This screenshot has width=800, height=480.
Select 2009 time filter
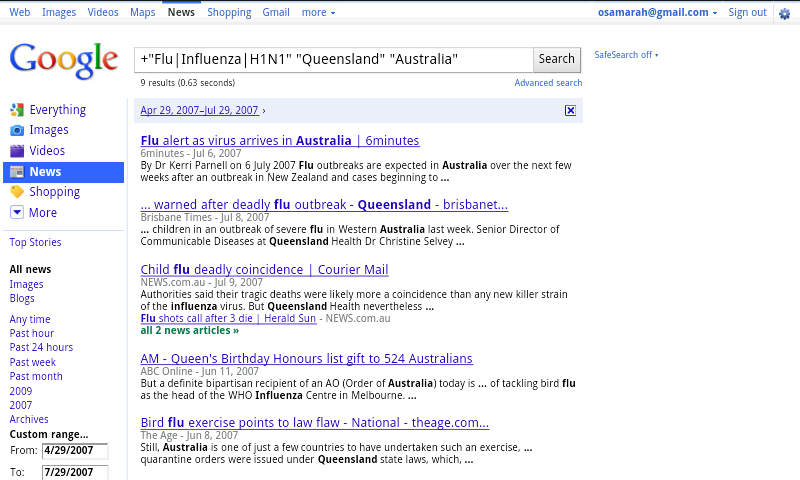(x=20, y=391)
